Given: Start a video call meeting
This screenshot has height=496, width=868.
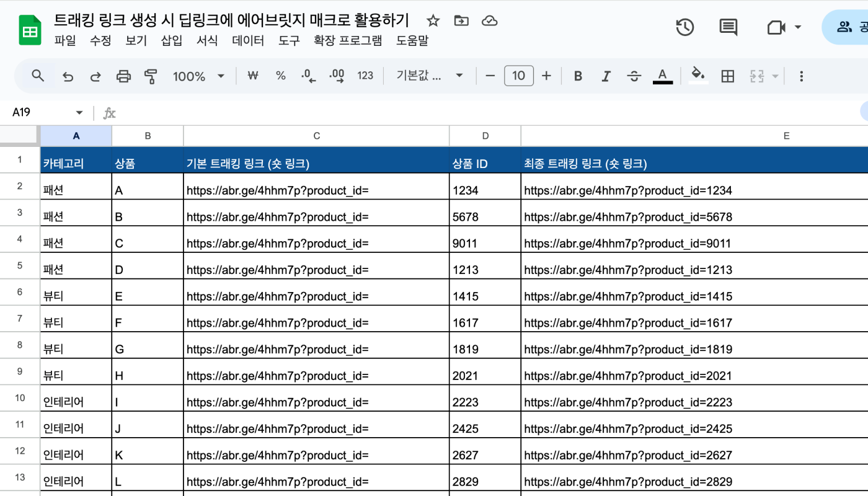Looking at the screenshot, I should (776, 27).
